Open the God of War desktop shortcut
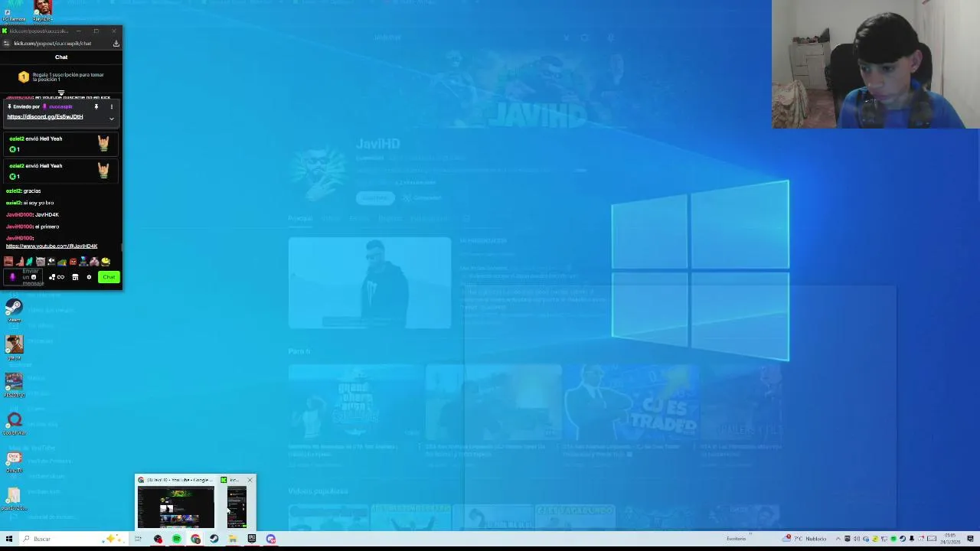980x551 pixels. (14, 423)
